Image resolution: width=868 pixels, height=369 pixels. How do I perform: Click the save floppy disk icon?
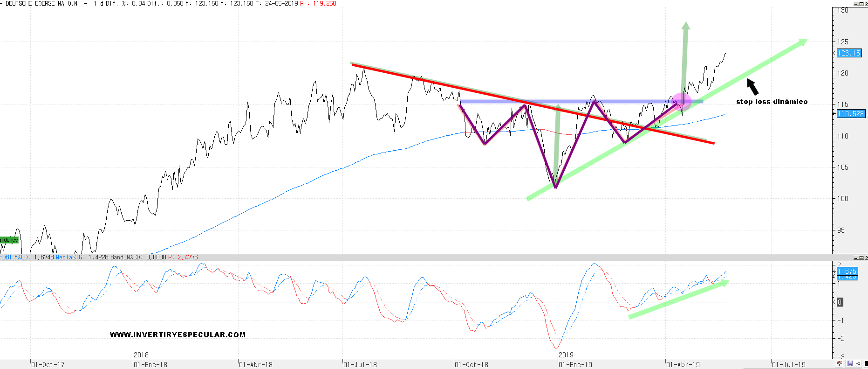[x=850, y=364]
